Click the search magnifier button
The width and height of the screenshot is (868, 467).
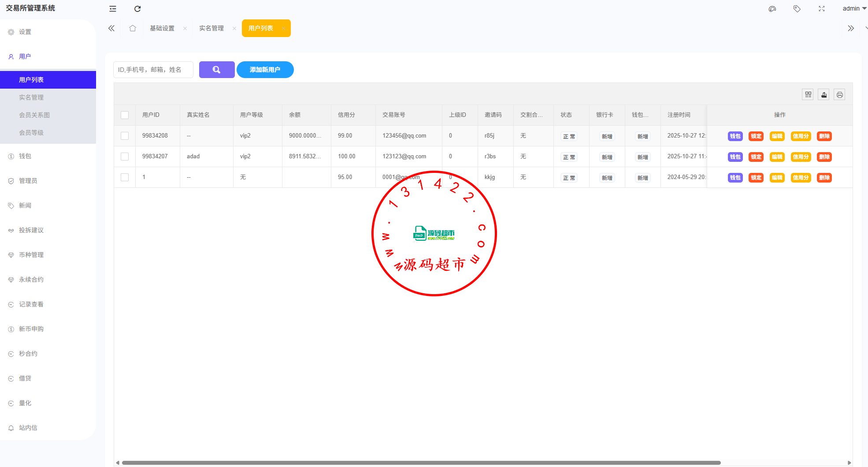tap(216, 70)
